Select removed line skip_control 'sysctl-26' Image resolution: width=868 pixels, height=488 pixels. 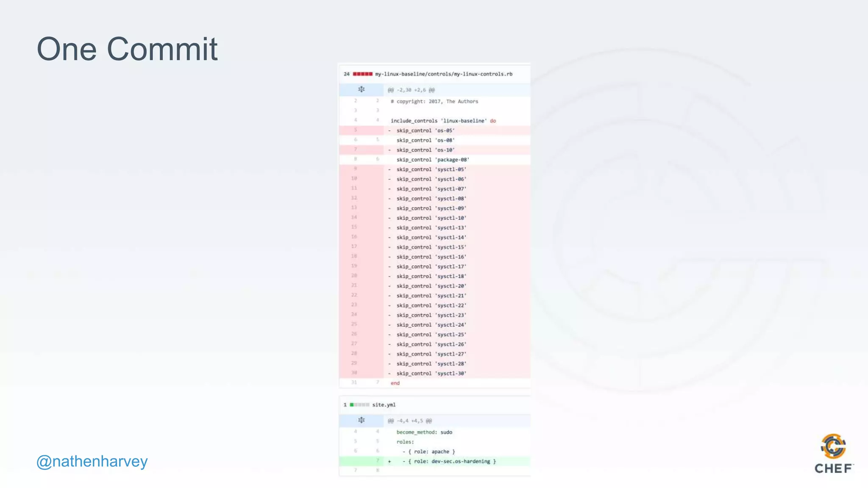[434, 345]
